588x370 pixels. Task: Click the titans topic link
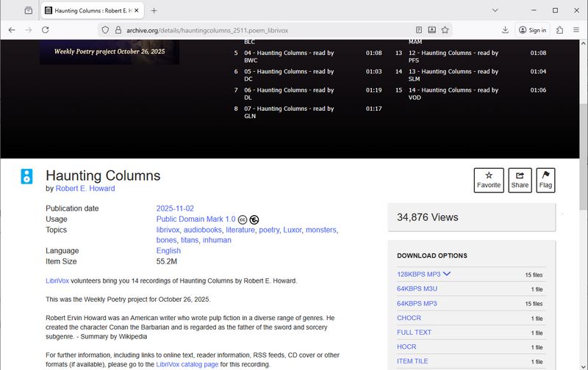(190, 240)
